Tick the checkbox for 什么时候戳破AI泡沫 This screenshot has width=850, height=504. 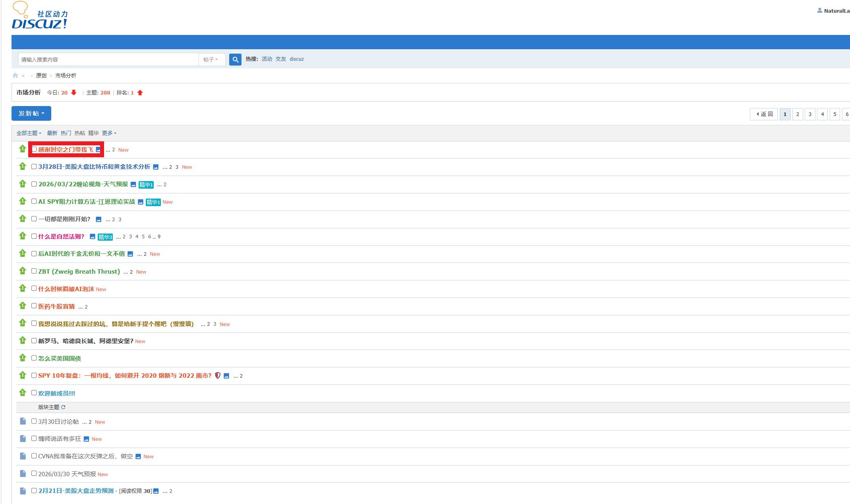(x=34, y=288)
